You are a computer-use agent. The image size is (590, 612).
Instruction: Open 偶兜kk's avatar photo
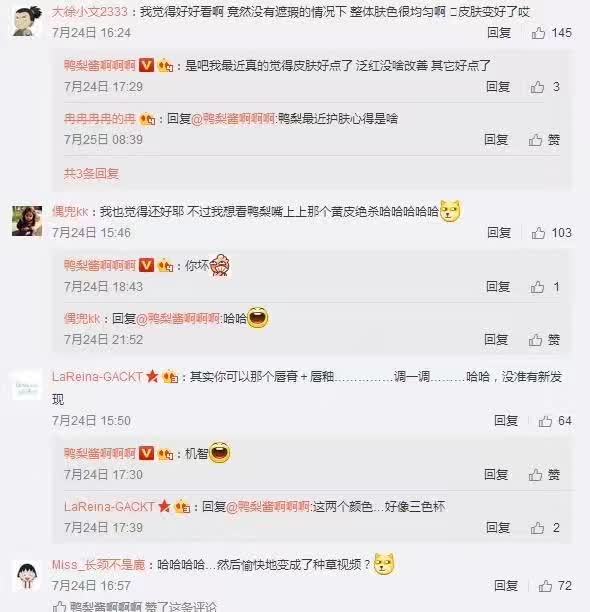pyautogui.click(x=27, y=221)
